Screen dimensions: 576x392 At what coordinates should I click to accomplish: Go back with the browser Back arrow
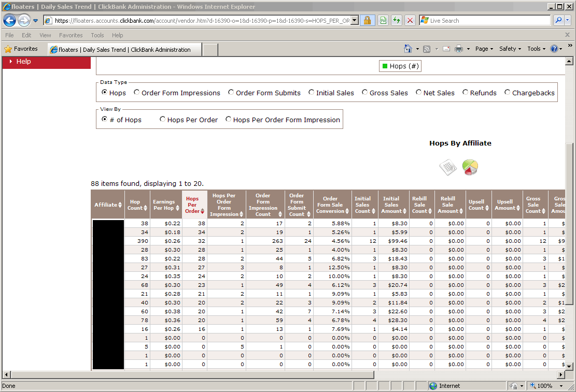(x=9, y=21)
